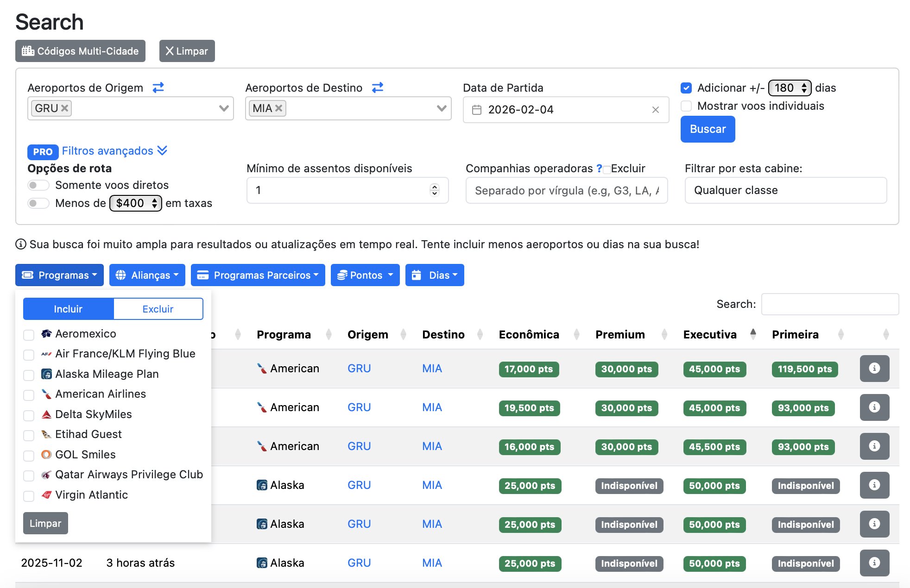Sort by Econômica column arrows
Screen dimensions: 910x588
(x=576, y=334)
